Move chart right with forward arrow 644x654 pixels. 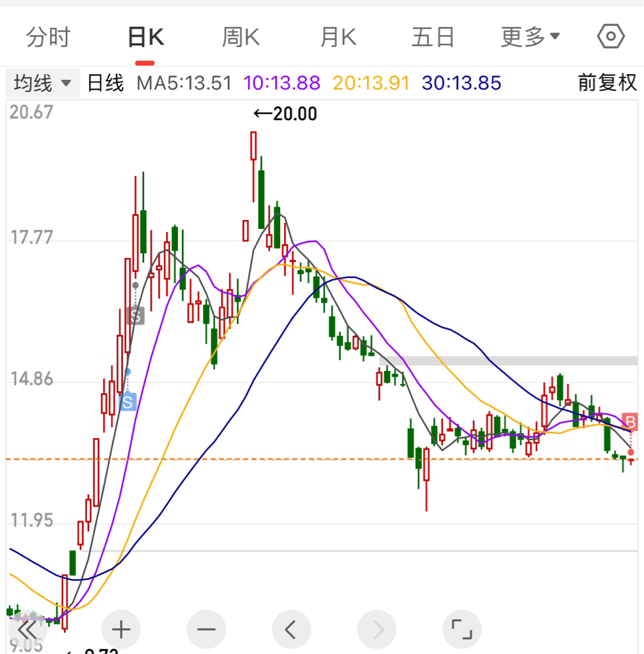coord(377,629)
